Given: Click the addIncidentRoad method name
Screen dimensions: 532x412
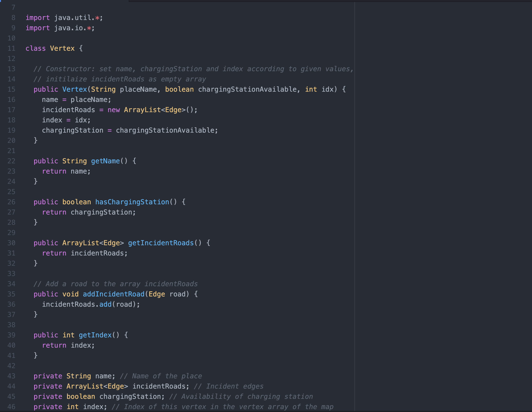Looking at the screenshot, I should pos(114,294).
